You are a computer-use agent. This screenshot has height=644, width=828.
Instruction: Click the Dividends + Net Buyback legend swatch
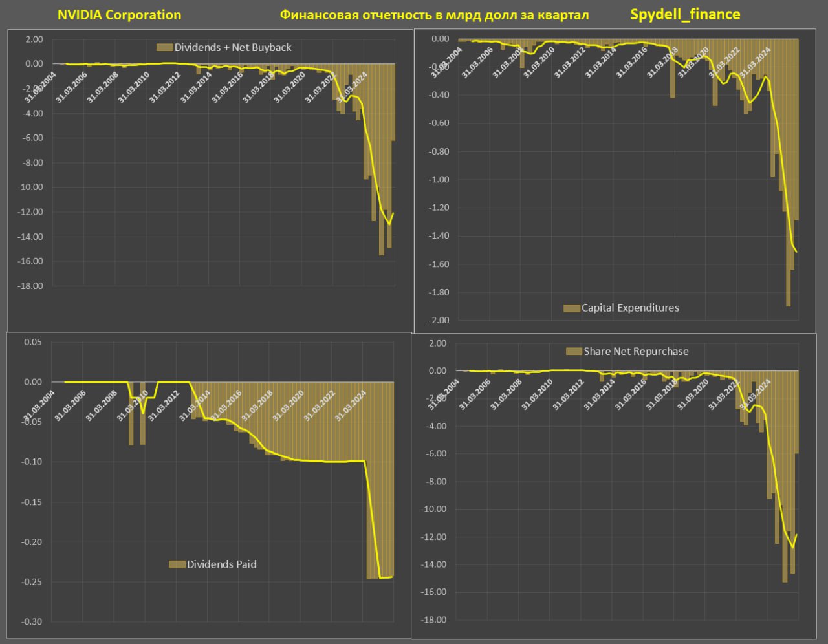pos(164,47)
